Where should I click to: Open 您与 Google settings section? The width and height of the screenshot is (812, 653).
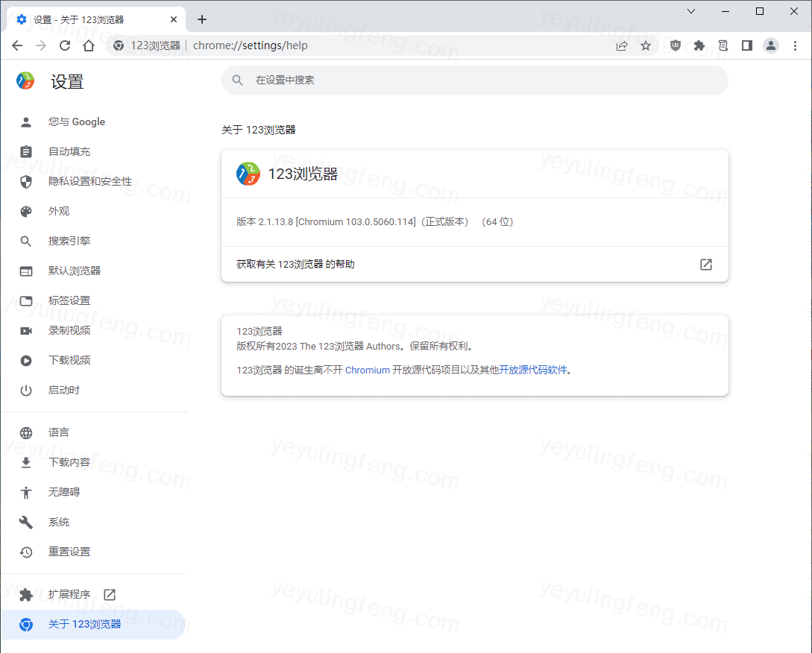point(94,122)
